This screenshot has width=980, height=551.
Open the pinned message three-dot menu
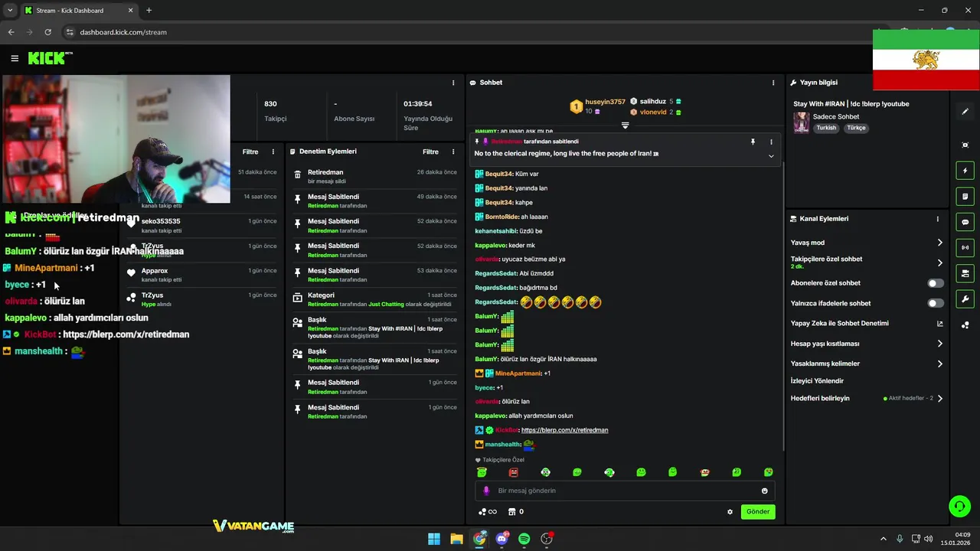(771, 142)
